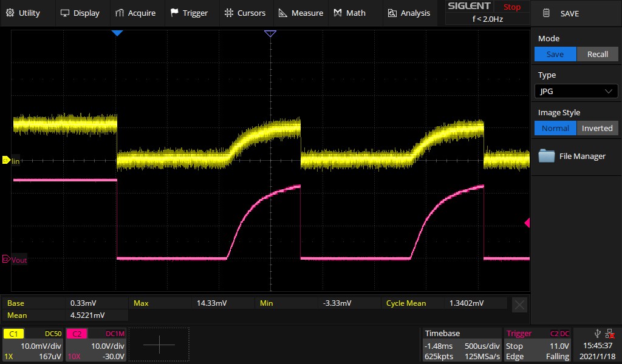622x364 pixels.
Task: Open the Trigger settings box
Action: click(538, 345)
